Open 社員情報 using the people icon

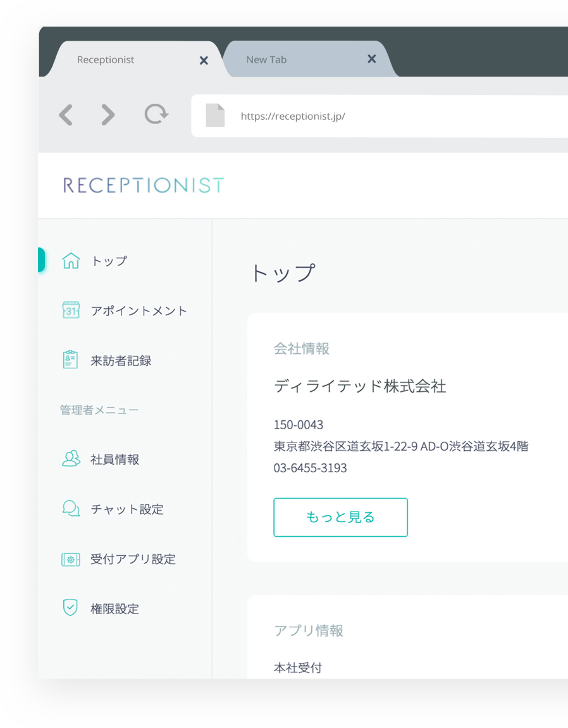[71, 459]
